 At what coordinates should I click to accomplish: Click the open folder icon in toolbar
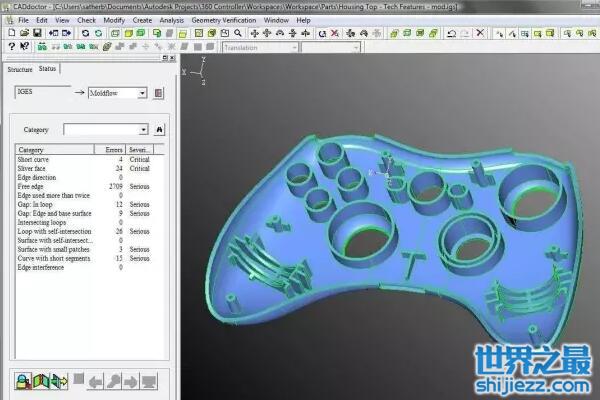[x=22, y=33]
